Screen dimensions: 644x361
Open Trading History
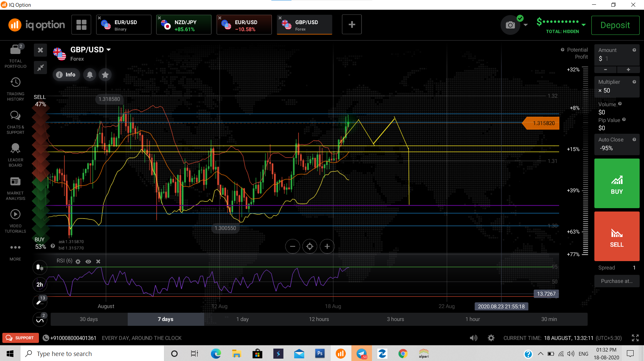click(15, 89)
